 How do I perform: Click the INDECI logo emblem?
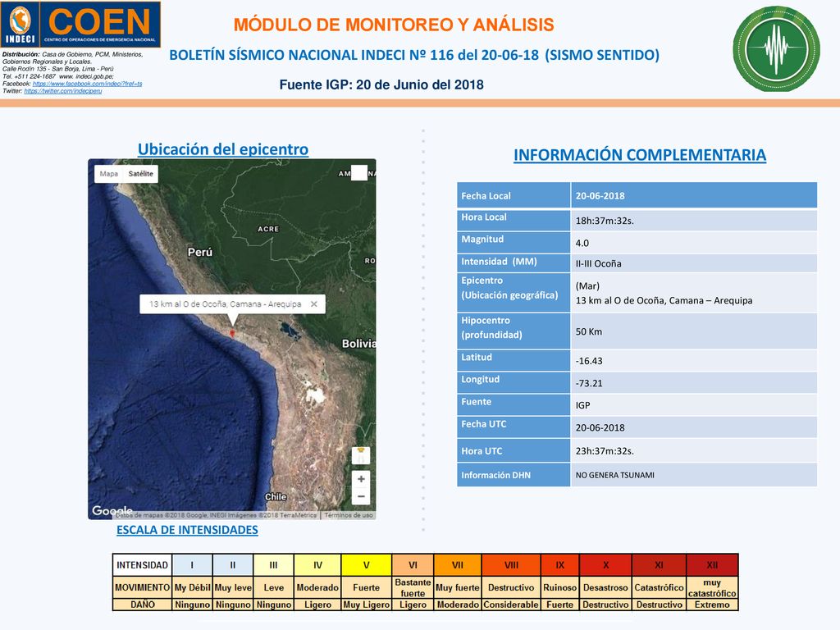point(20,24)
